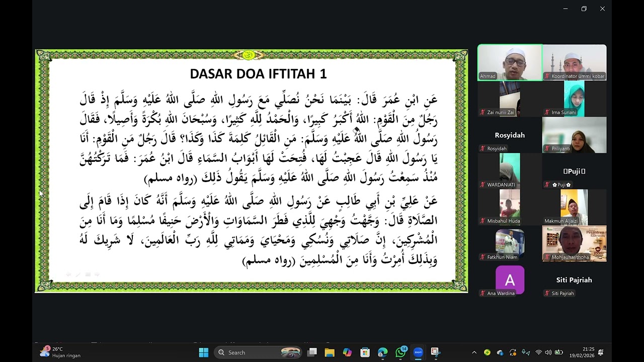Click muted mic icon beside Priliyanti
The width and height of the screenshot is (644, 362).
point(547,148)
